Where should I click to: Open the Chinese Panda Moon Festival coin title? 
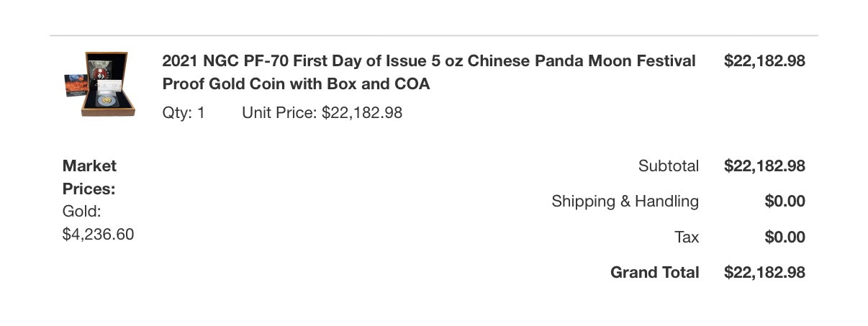tap(428, 61)
